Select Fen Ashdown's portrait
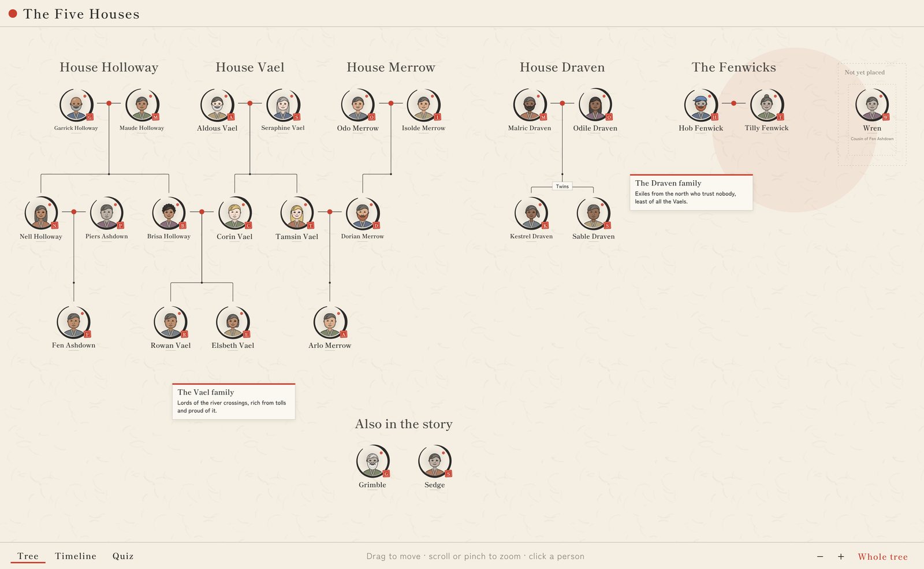Viewport: 924px width, 569px height. (x=74, y=322)
